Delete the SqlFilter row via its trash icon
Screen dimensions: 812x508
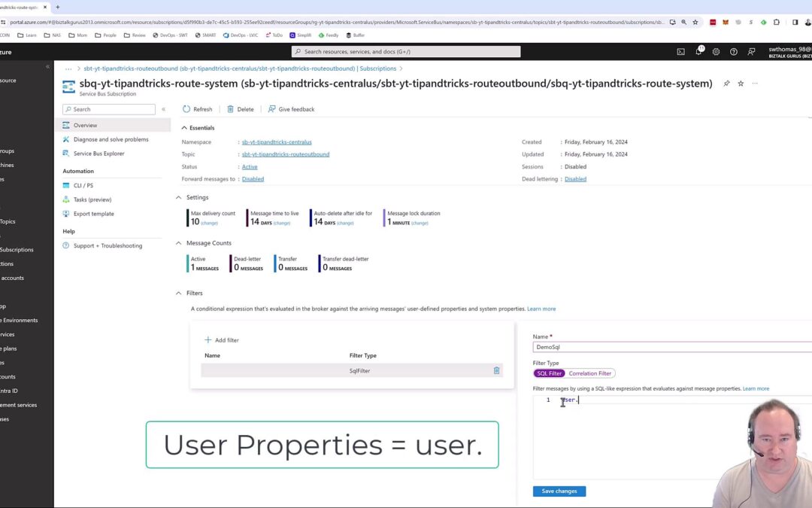496,370
